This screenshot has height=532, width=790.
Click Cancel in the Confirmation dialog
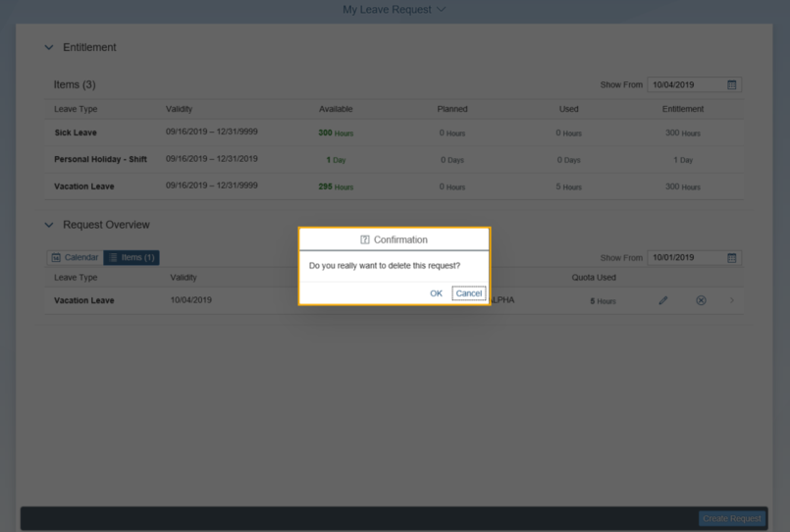468,293
